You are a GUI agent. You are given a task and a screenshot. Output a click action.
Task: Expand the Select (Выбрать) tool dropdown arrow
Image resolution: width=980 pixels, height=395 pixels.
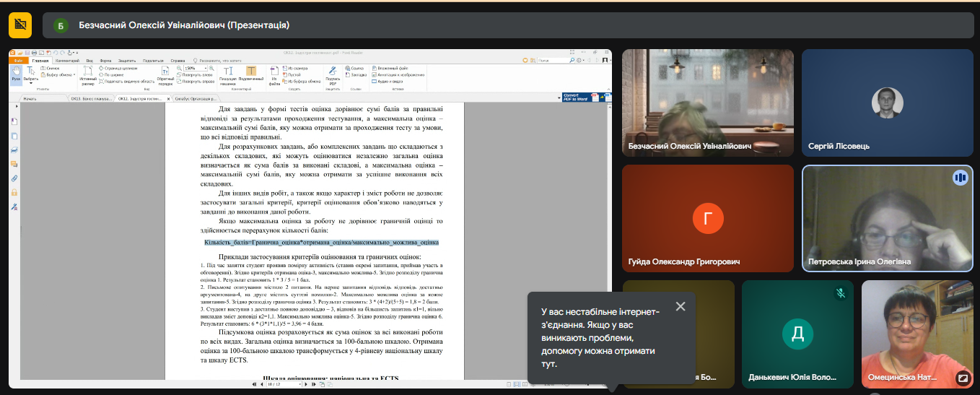click(x=32, y=84)
